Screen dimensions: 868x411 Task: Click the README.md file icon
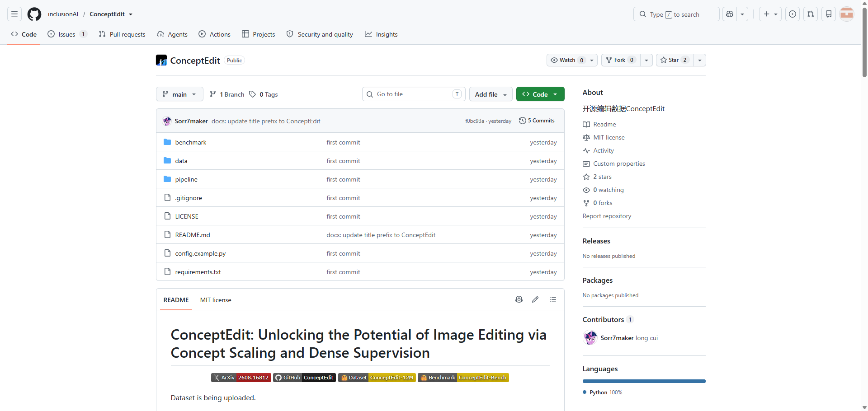[x=167, y=234]
